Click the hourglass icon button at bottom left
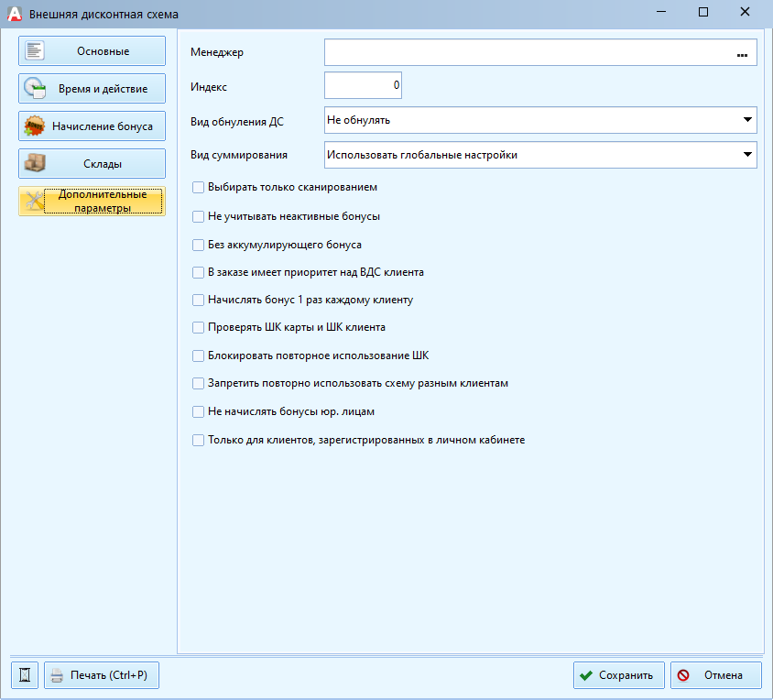773x700 pixels. 25,675
